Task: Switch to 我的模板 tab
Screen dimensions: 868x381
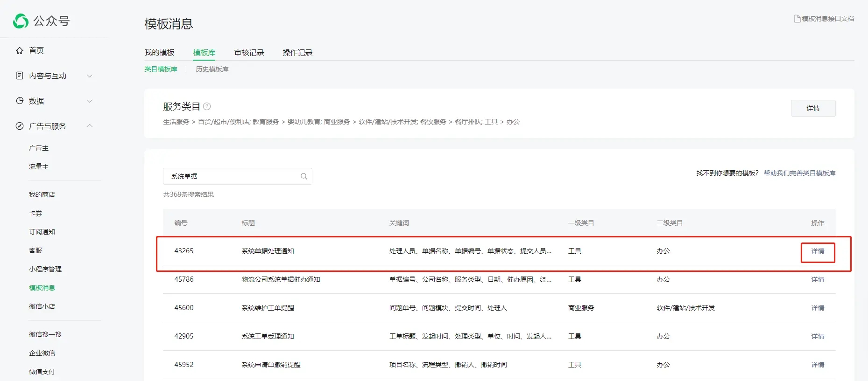Action: point(159,53)
